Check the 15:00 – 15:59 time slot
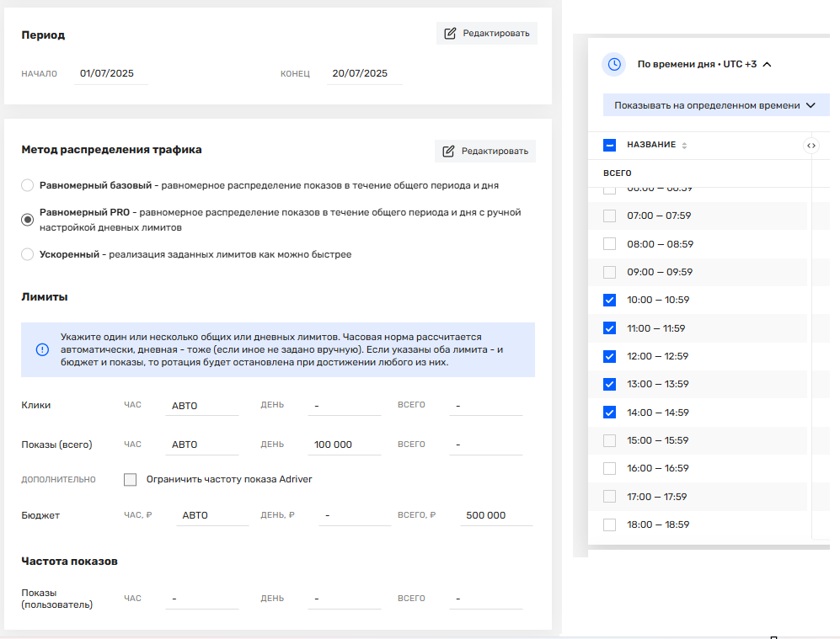The height and width of the screenshot is (639, 840). 609,440
